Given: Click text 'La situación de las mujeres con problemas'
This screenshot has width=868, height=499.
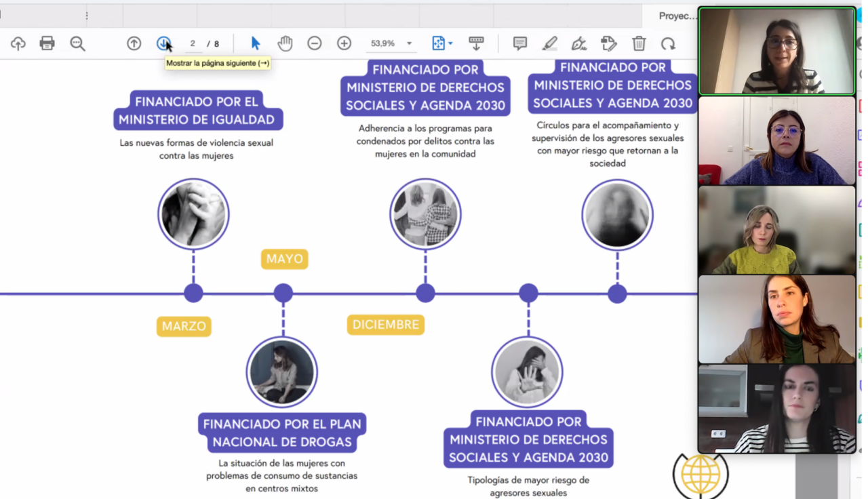Looking at the screenshot, I should coord(281,469).
